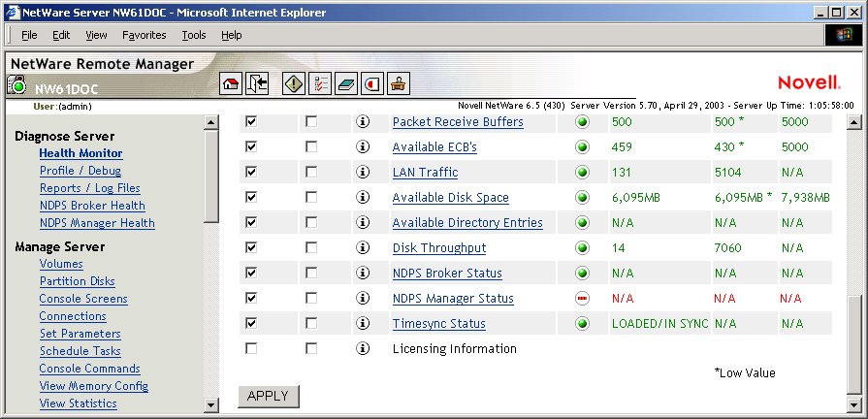
Task: Click the info icon for LAN Traffic
Action: pyautogui.click(x=363, y=172)
